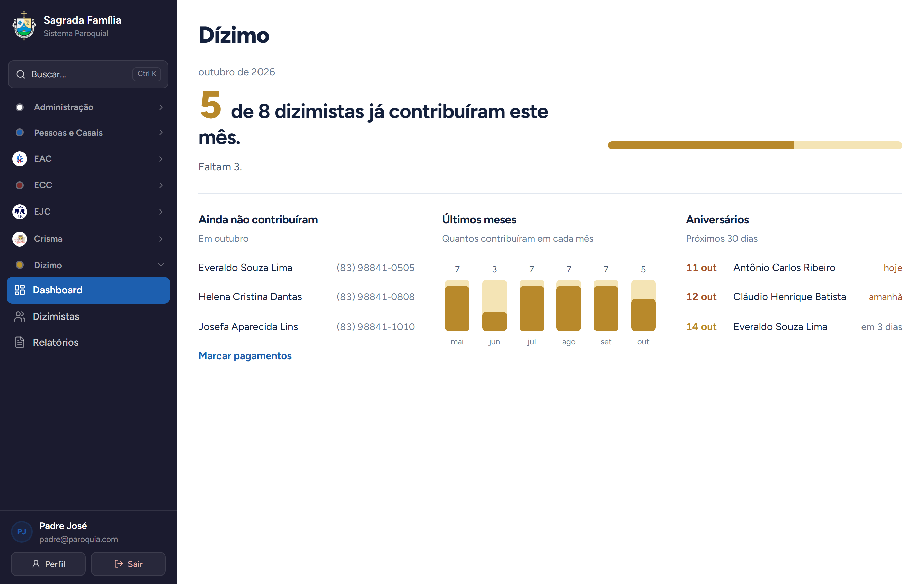This screenshot has width=924, height=584.
Task: Expand the Crisma section chevron
Action: (161, 239)
